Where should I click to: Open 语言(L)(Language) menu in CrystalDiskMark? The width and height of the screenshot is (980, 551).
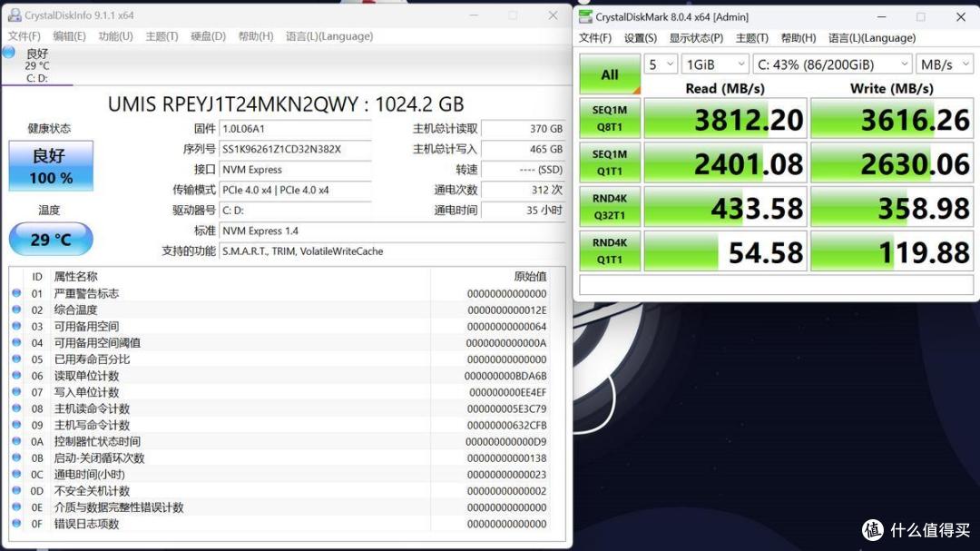pos(872,38)
